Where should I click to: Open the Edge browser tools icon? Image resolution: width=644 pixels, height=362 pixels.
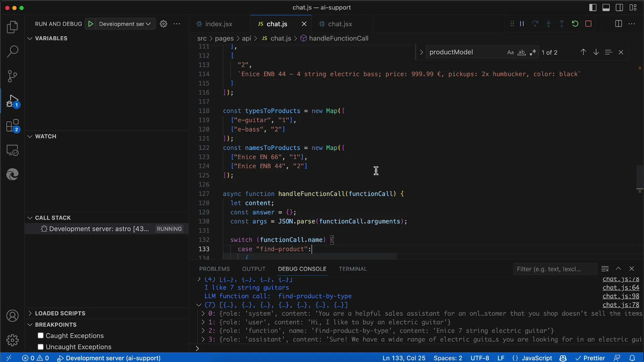[x=12, y=175]
